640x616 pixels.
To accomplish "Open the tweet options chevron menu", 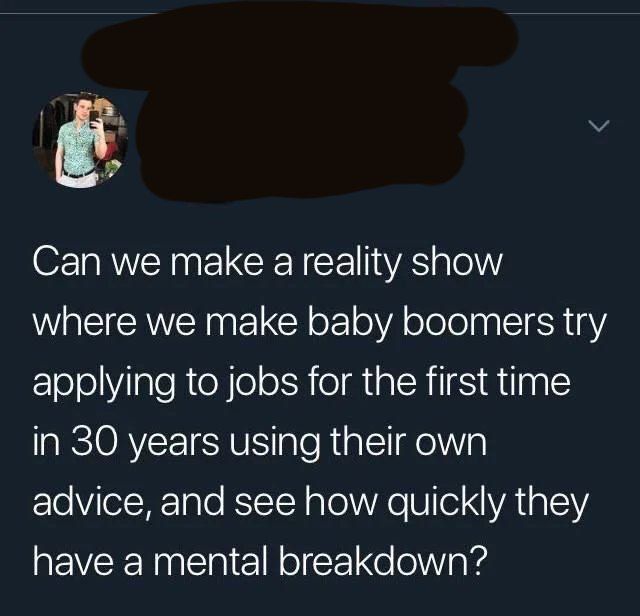I will pyautogui.click(x=599, y=126).
